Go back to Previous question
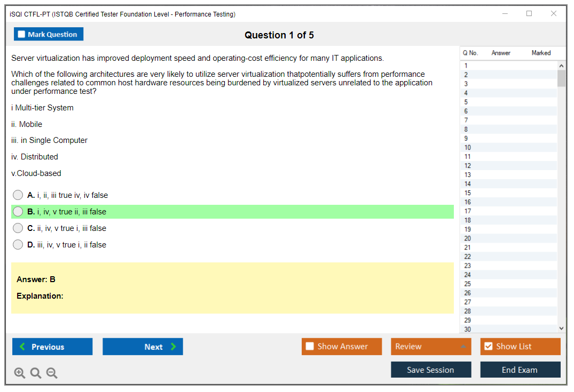The width and height of the screenshot is (574, 392). (x=52, y=347)
